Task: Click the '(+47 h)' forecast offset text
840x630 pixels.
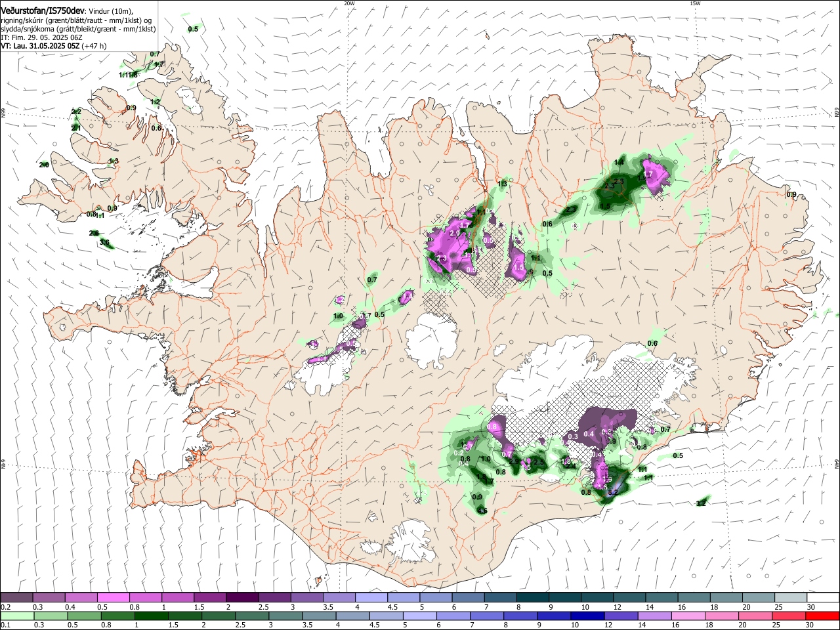Action: point(94,46)
